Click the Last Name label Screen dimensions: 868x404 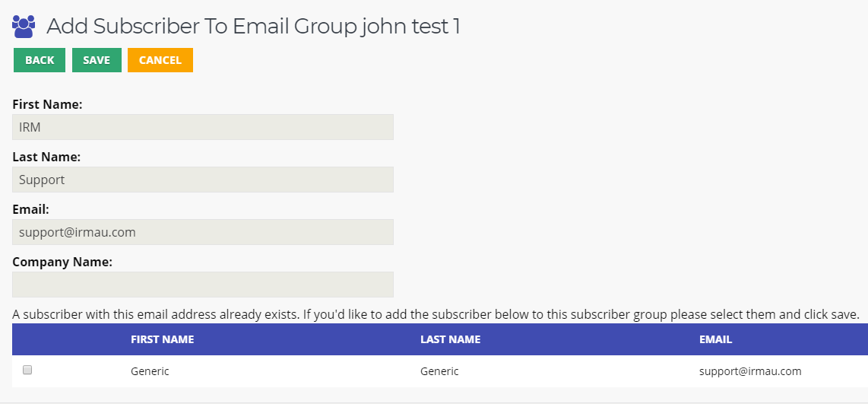pyautogui.click(x=46, y=157)
